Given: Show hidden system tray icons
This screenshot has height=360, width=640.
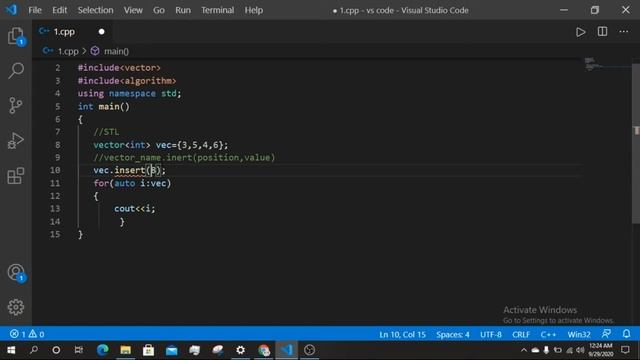Looking at the screenshot, I should pyautogui.click(x=524, y=350).
